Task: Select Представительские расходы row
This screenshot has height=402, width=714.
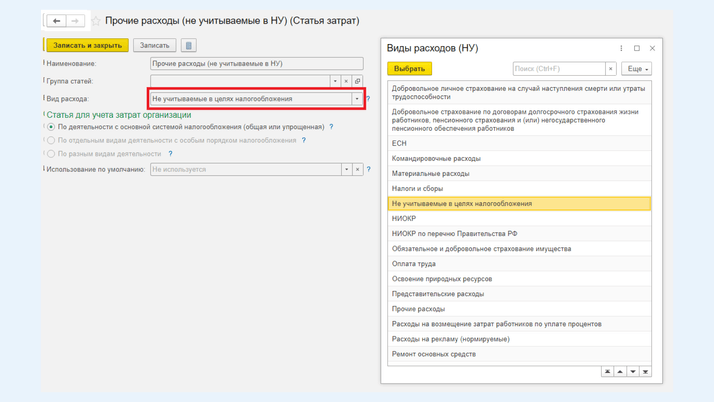Action: 519,294
